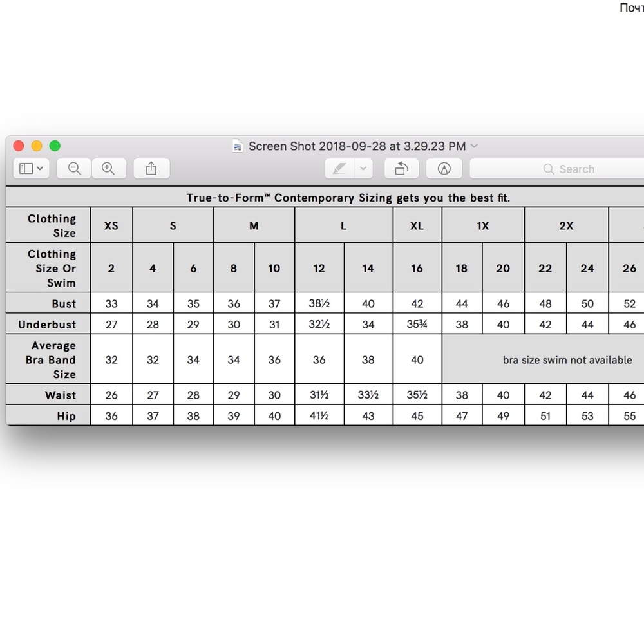Rotate the image with the Rotate button

[x=401, y=169]
